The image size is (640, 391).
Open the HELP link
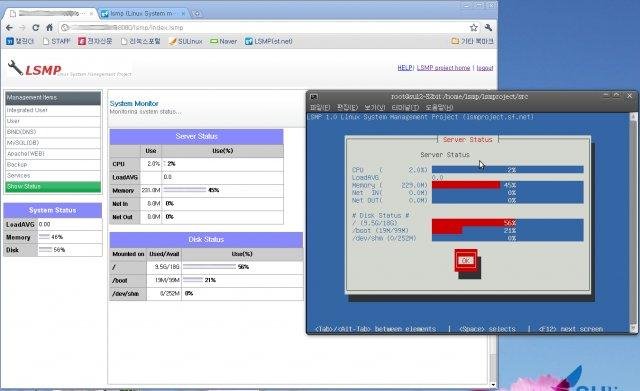404,68
